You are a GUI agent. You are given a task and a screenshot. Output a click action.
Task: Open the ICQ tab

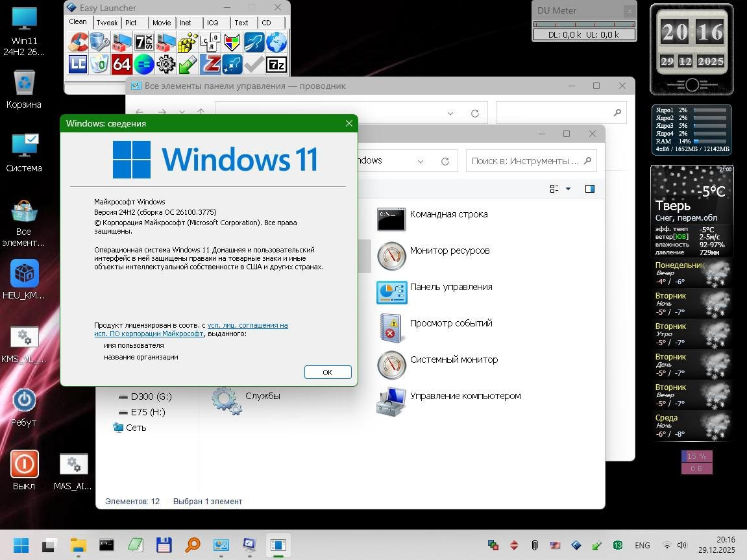212,22
